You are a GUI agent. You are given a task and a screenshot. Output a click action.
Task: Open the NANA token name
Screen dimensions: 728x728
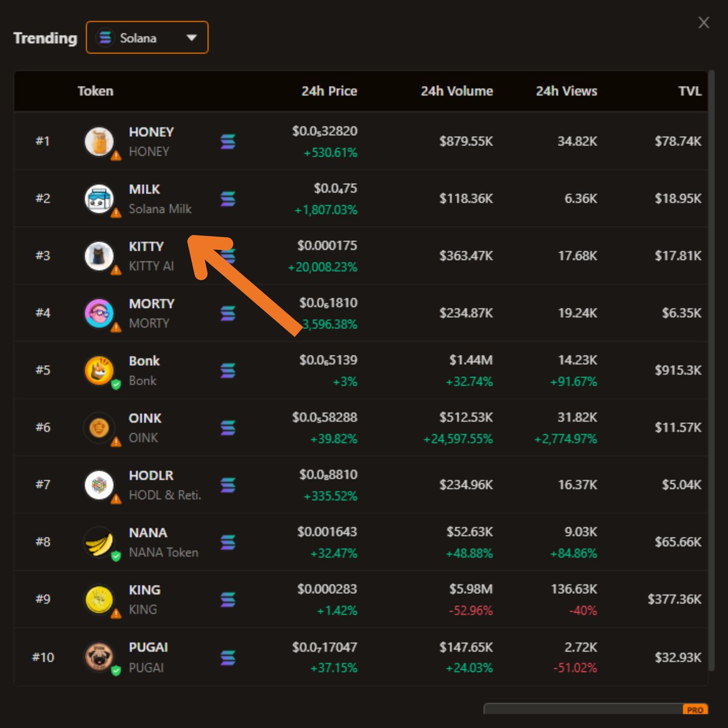click(148, 533)
